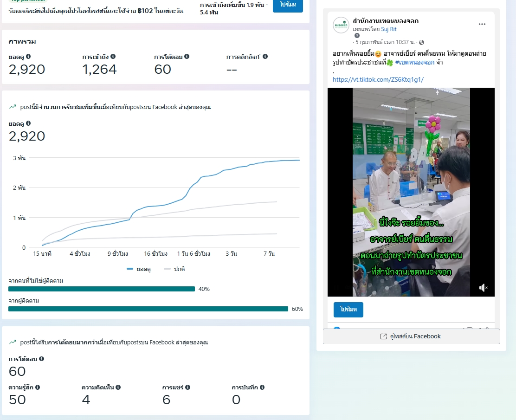Image resolution: width=516 pixels, height=420 pixels.
Task: Click the 16 ชั่วโมง axis label
Action: coord(155,253)
